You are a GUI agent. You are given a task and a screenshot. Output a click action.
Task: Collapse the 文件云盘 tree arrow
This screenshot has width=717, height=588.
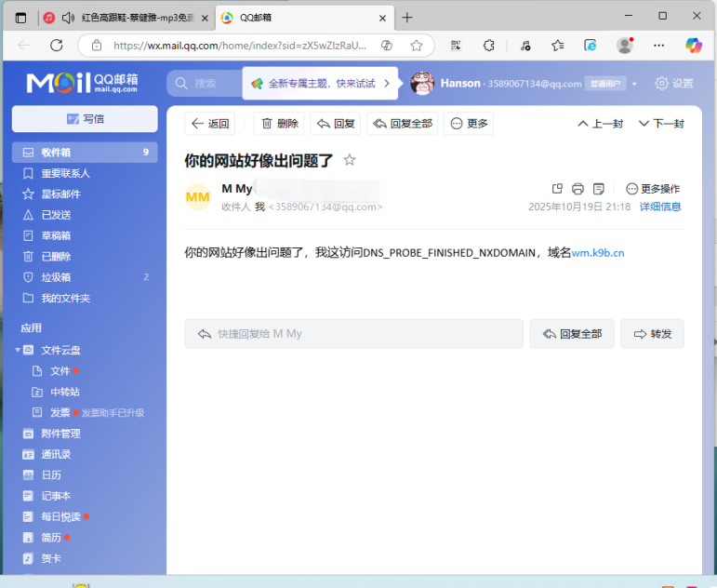pyautogui.click(x=18, y=350)
